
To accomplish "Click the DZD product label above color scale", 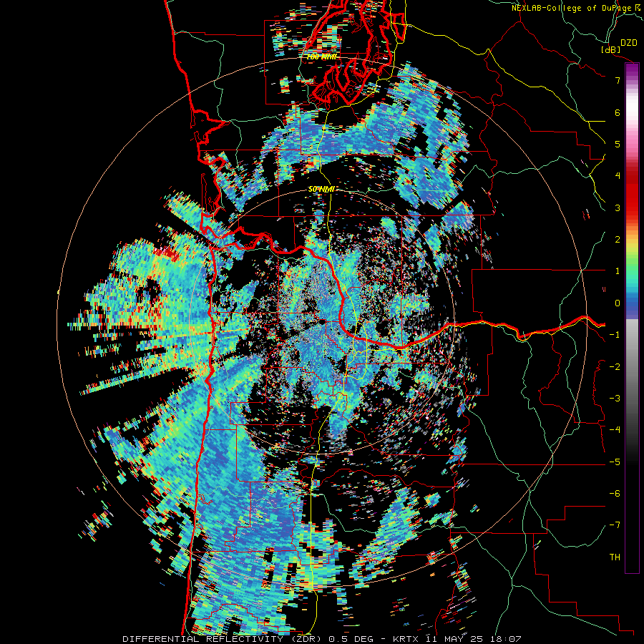I will point(629,43).
